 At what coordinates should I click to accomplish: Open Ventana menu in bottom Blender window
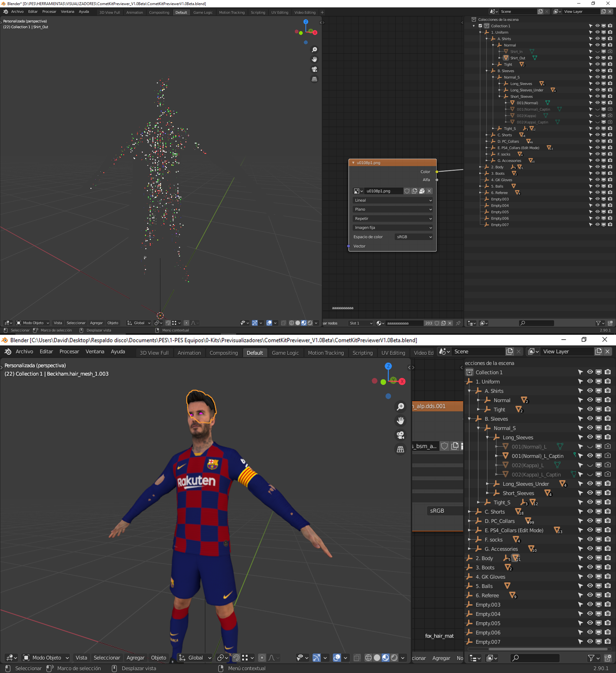pyautogui.click(x=95, y=351)
